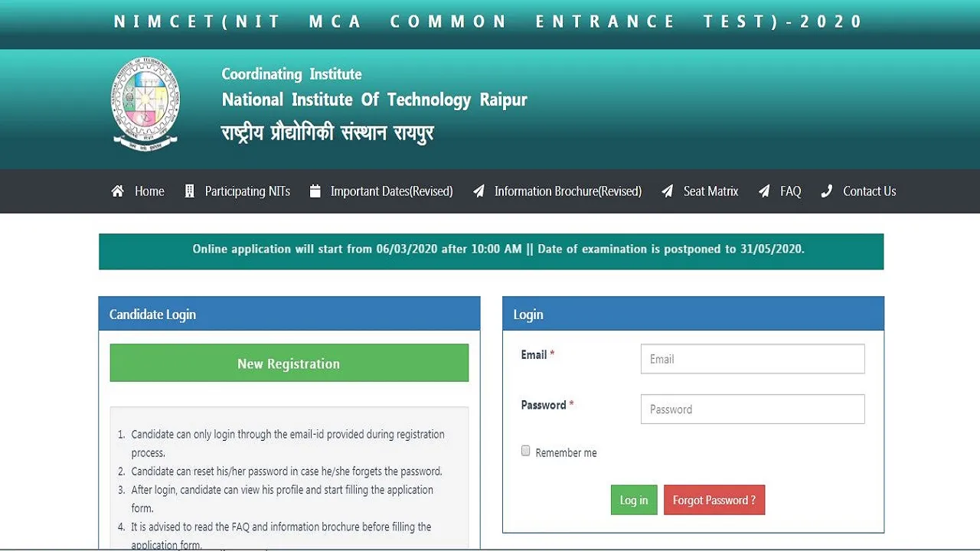This screenshot has width=980, height=551.
Task: Open the Home menu item
Action: coord(149,191)
